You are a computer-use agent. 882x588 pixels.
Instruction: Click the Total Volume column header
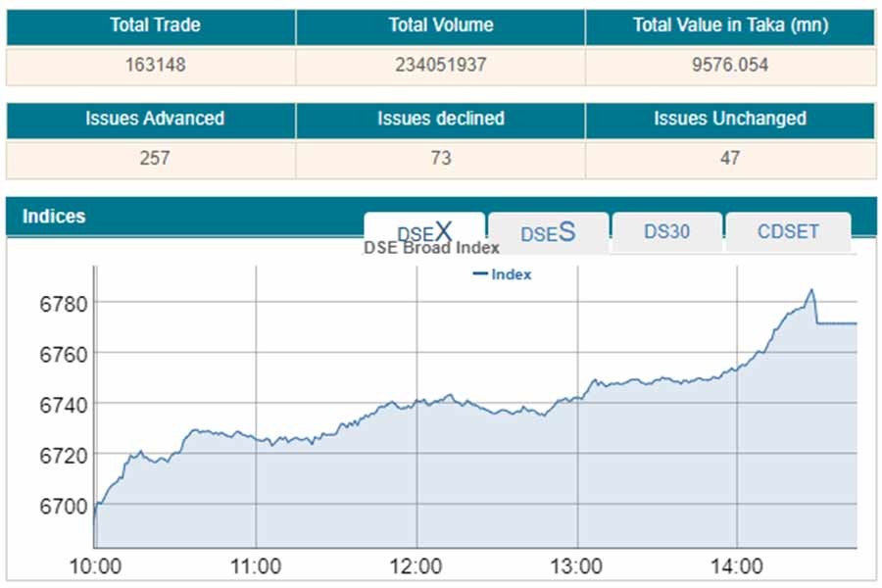pyautogui.click(x=440, y=25)
